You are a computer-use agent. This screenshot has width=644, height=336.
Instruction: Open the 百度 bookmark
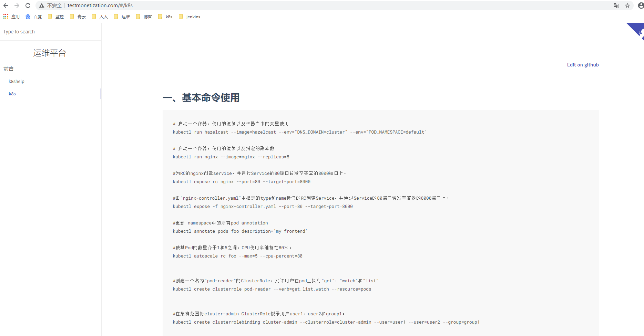34,17
